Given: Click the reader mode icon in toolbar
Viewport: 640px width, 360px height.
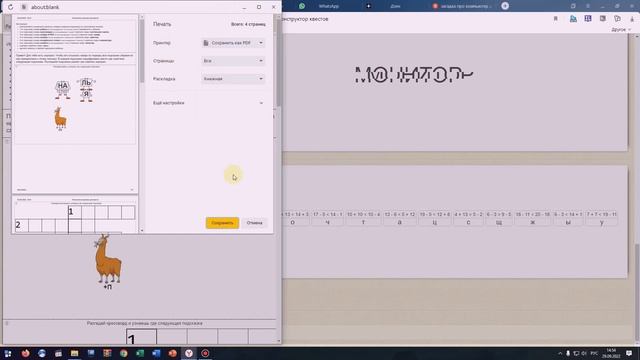Looking at the screenshot, I should tap(588, 19).
